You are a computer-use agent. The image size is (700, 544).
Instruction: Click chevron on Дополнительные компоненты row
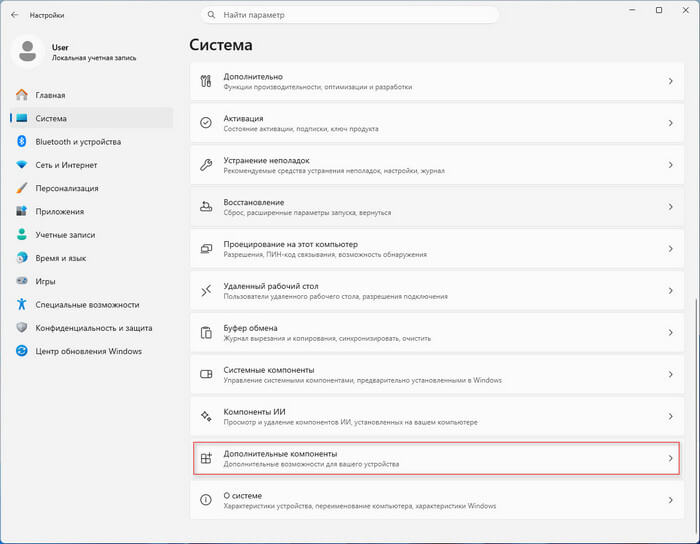pos(670,458)
